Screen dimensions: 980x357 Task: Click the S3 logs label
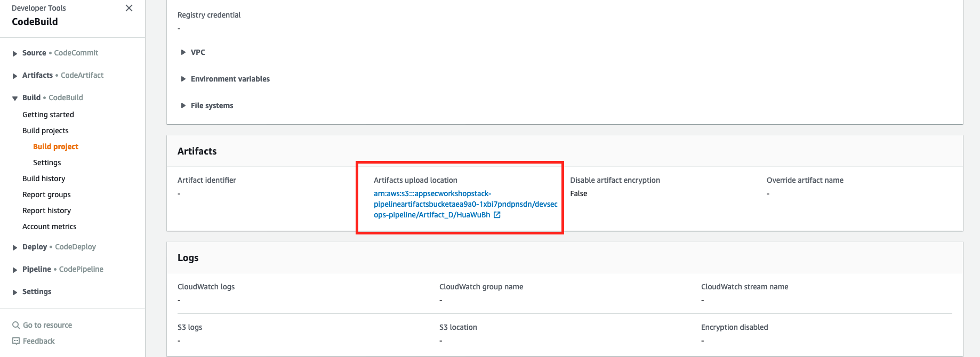(190, 327)
